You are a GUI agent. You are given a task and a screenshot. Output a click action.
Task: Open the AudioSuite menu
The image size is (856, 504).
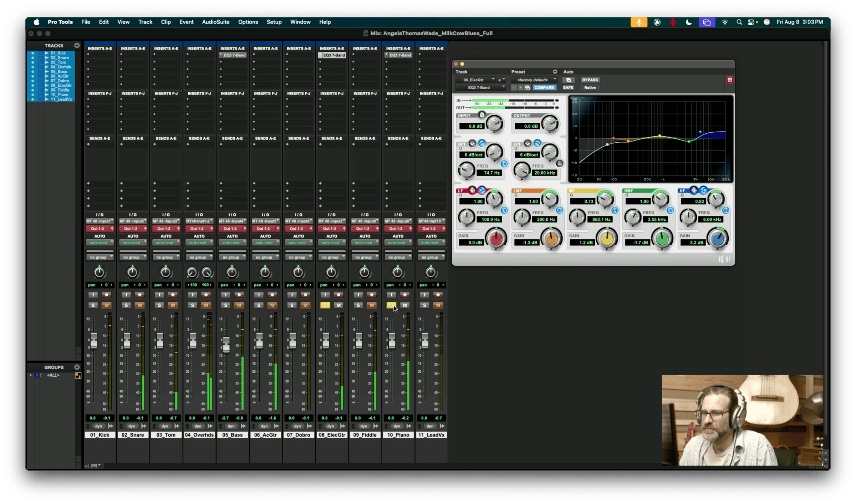tap(215, 22)
